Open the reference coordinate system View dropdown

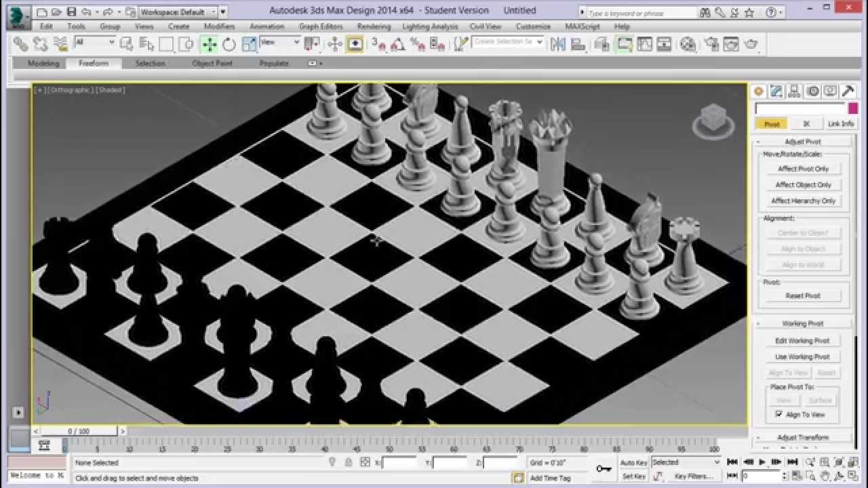(x=280, y=42)
